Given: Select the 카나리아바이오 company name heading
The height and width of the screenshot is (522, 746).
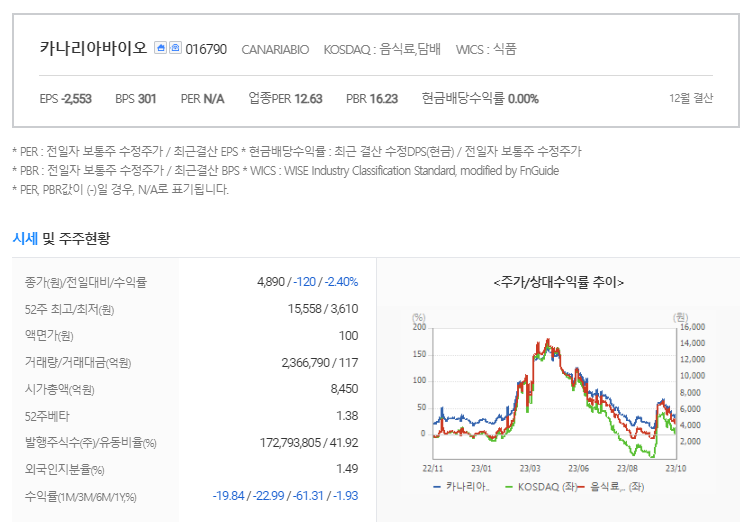Looking at the screenshot, I should [93, 49].
